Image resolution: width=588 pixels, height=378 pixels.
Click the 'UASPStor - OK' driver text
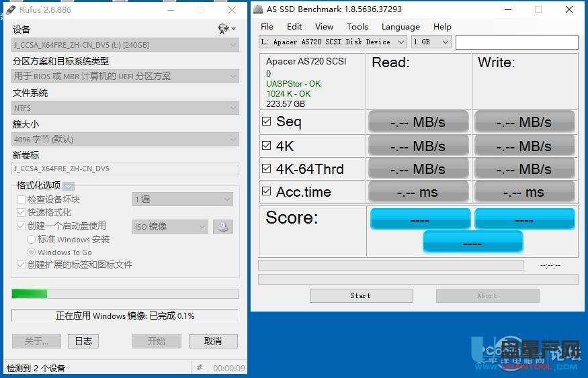(293, 83)
